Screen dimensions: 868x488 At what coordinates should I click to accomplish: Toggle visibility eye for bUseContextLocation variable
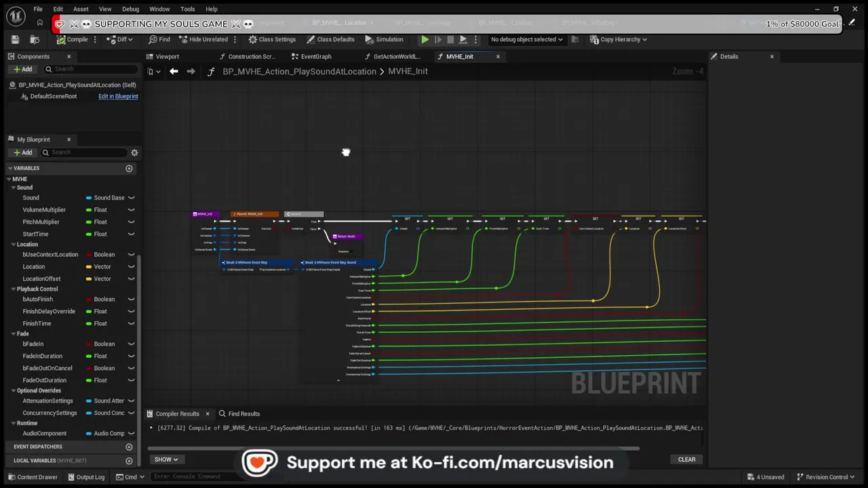click(x=131, y=255)
